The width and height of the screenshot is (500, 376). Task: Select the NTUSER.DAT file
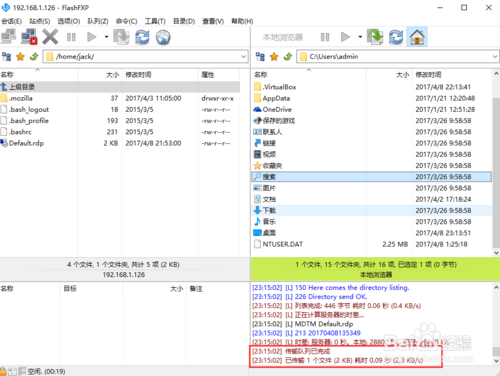coord(372,244)
